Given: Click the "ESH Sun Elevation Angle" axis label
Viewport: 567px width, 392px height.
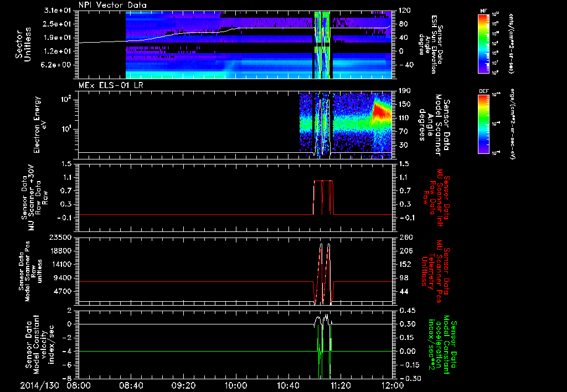Looking at the screenshot, I should click(x=431, y=44).
